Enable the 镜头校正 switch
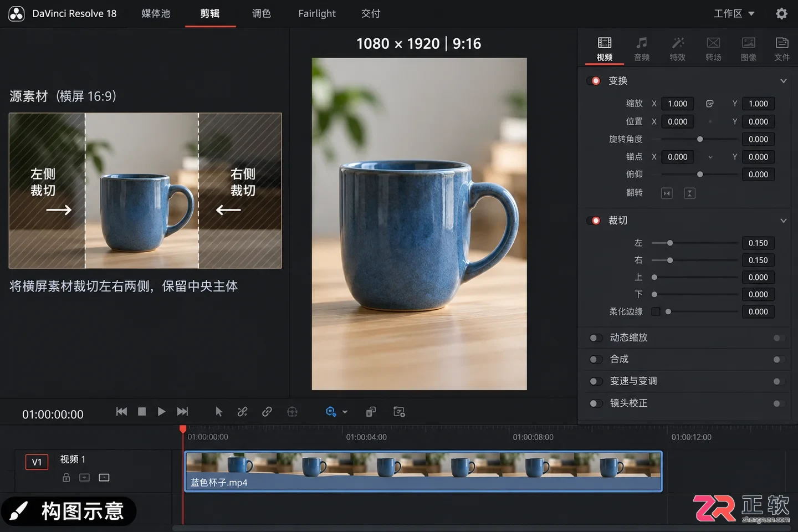Image resolution: width=798 pixels, height=532 pixels. pyautogui.click(x=596, y=403)
